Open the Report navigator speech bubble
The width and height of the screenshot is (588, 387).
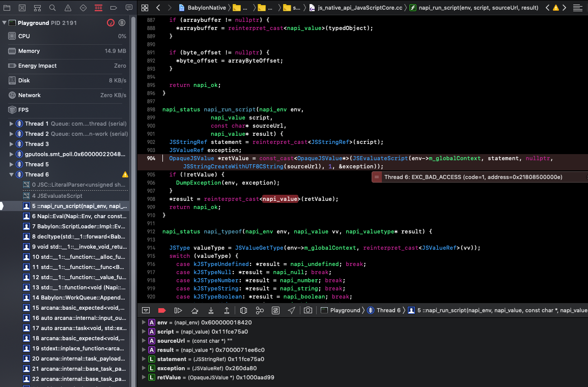[x=129, y=8]
